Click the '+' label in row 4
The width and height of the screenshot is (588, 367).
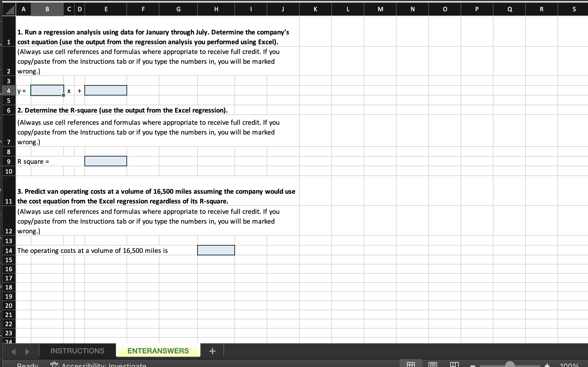80,91
